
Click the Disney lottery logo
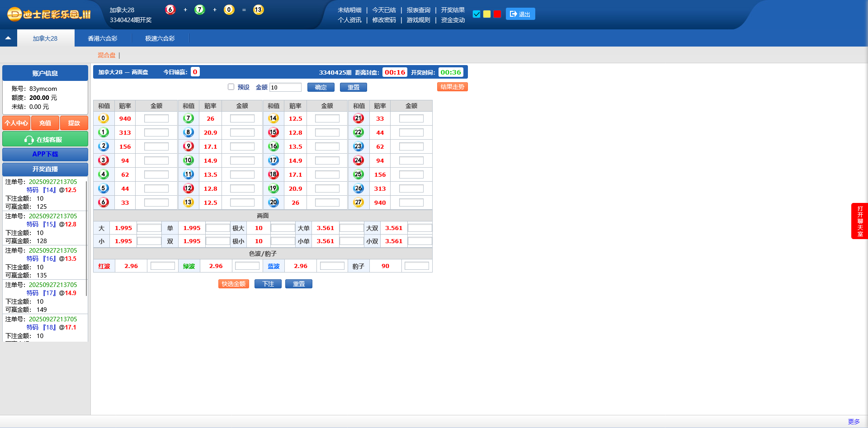tap(49, 14)
